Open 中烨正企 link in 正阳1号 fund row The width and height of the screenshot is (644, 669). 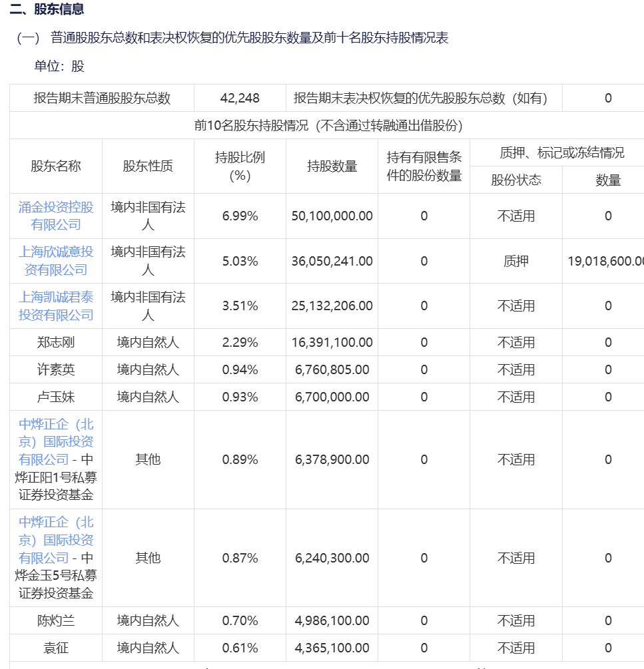tap(56, 441)
